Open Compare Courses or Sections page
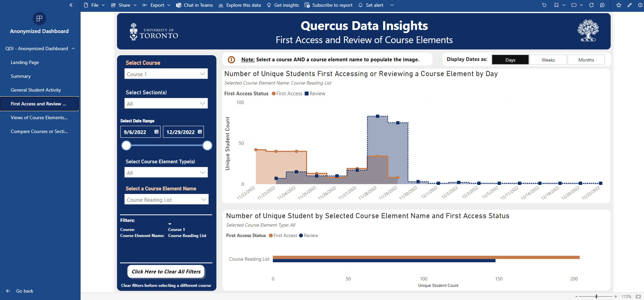 tap(39, 131)
